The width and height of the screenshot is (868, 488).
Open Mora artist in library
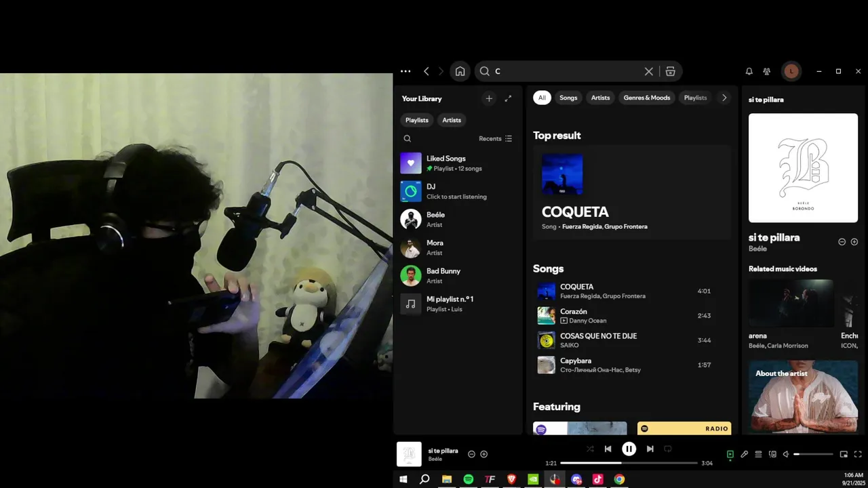tap(458, 247)
